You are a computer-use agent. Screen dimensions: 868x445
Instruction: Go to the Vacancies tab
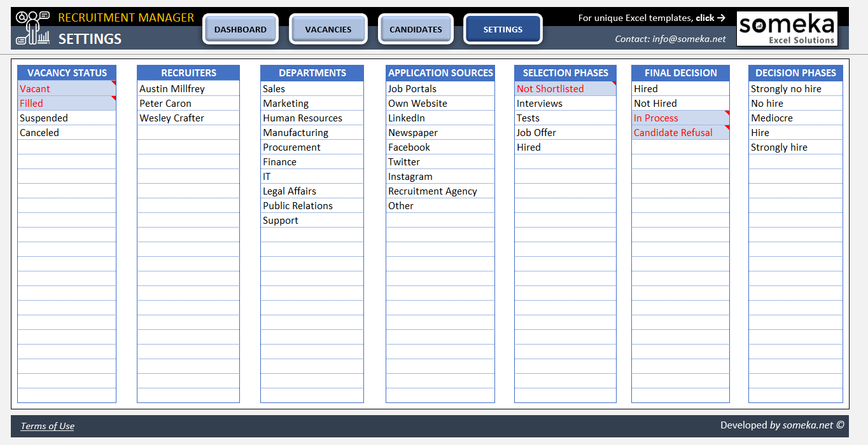click(x=328, y=29)
